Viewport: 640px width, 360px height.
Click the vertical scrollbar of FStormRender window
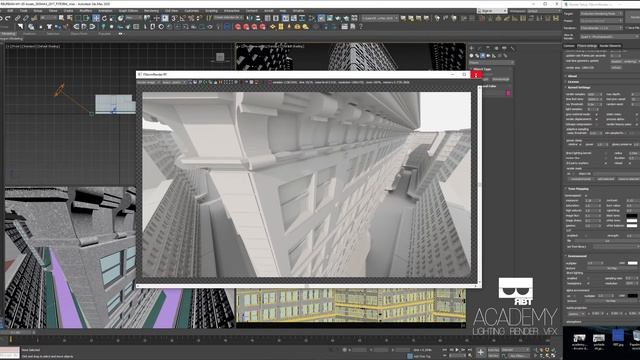[480, 184]
